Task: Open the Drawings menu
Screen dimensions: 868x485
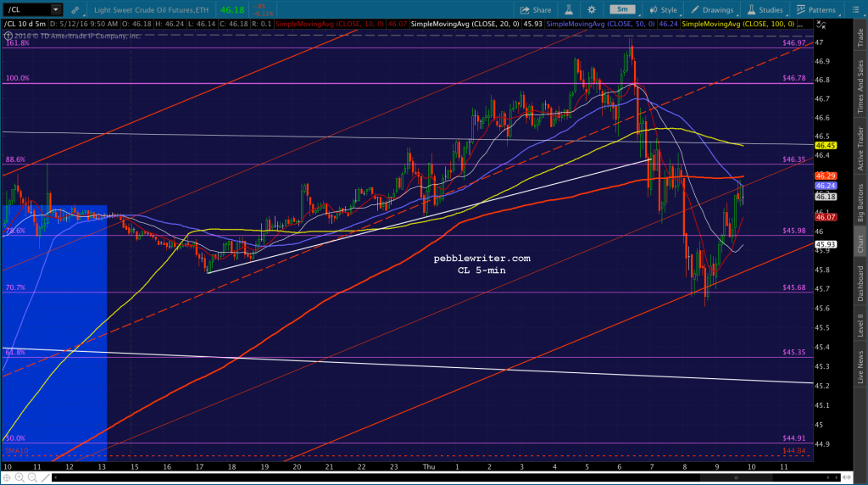Action: tap(712, 10)
